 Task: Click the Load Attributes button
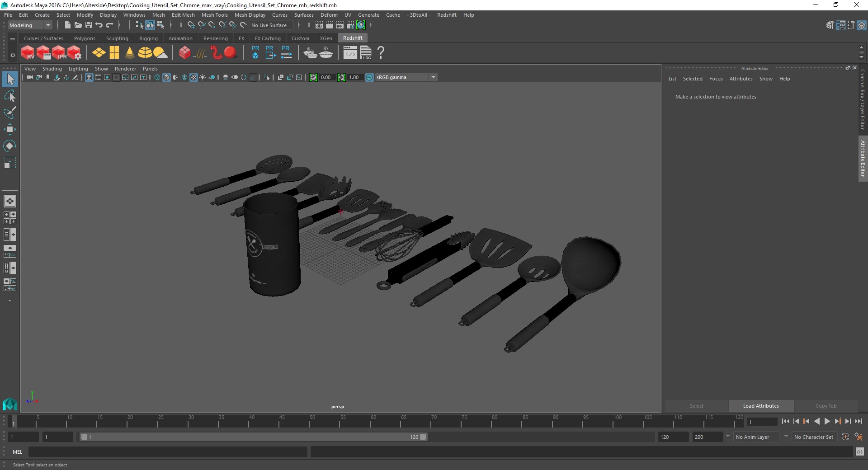[x=761, y=406]
